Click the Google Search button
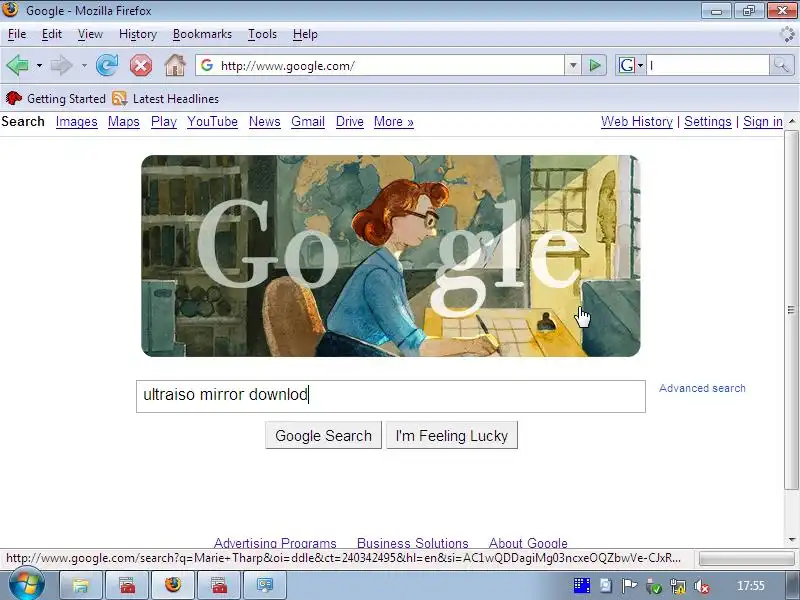Viewport: 800px width, 600px height. [x=323, y=435]
